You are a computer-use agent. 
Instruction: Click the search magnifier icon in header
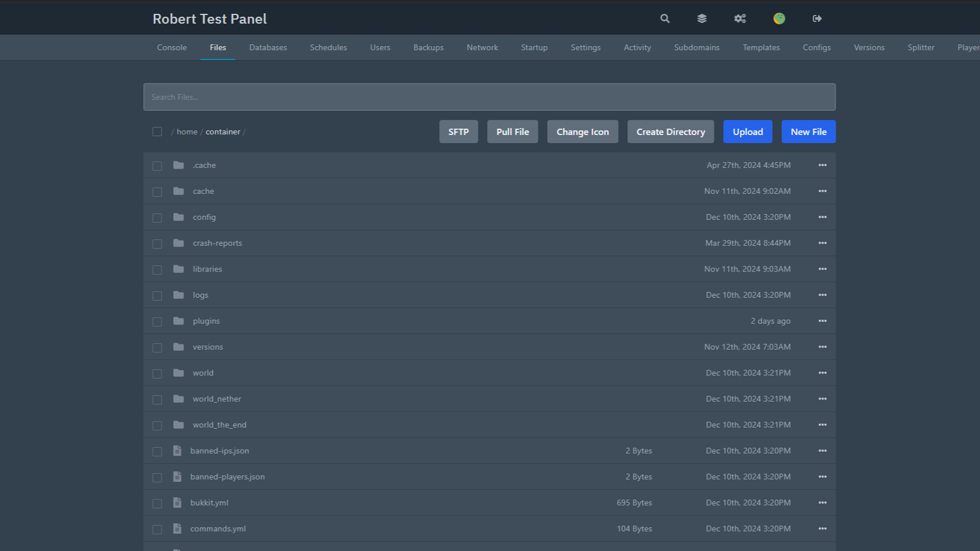click(665, 18)
